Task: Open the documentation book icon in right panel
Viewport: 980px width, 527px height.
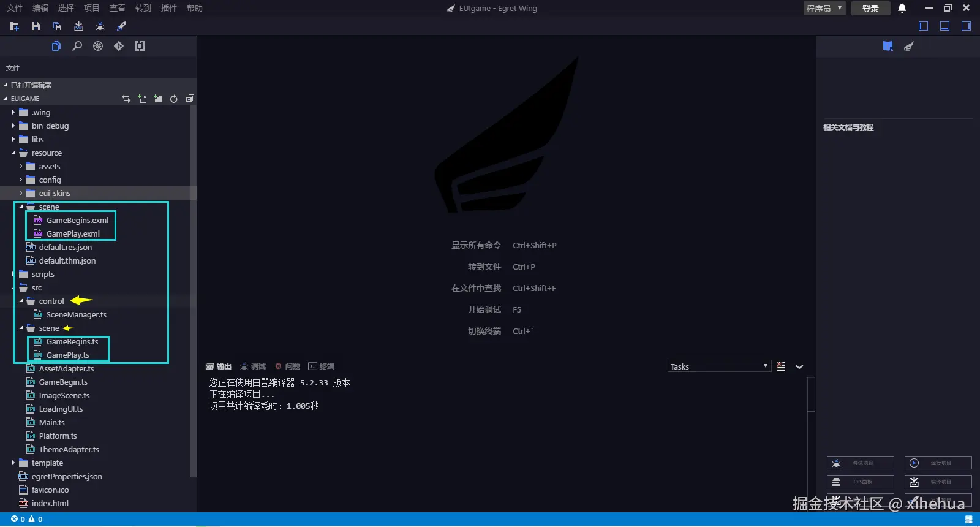Action: pyautogui.click(x=888, y=46)
